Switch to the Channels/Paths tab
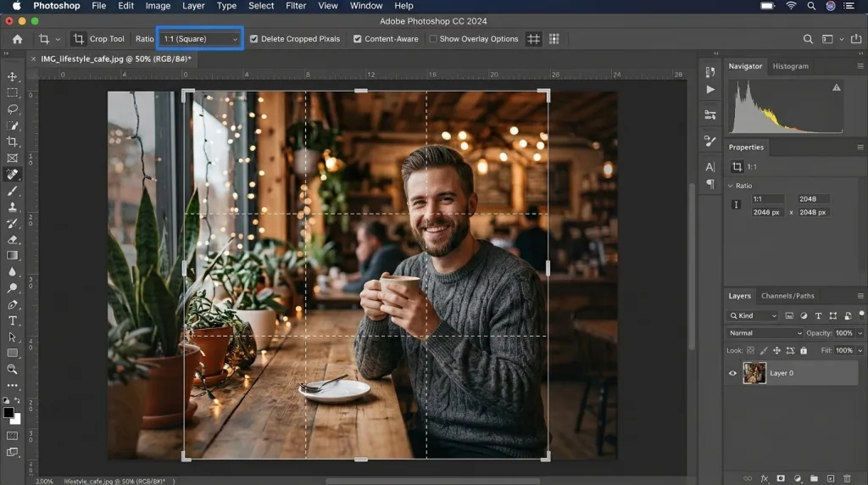 787,296
